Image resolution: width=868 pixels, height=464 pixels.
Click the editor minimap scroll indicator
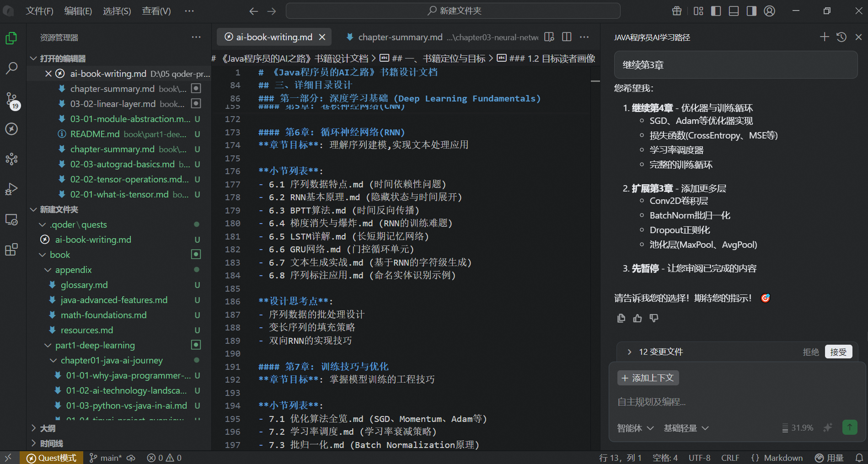595,81
